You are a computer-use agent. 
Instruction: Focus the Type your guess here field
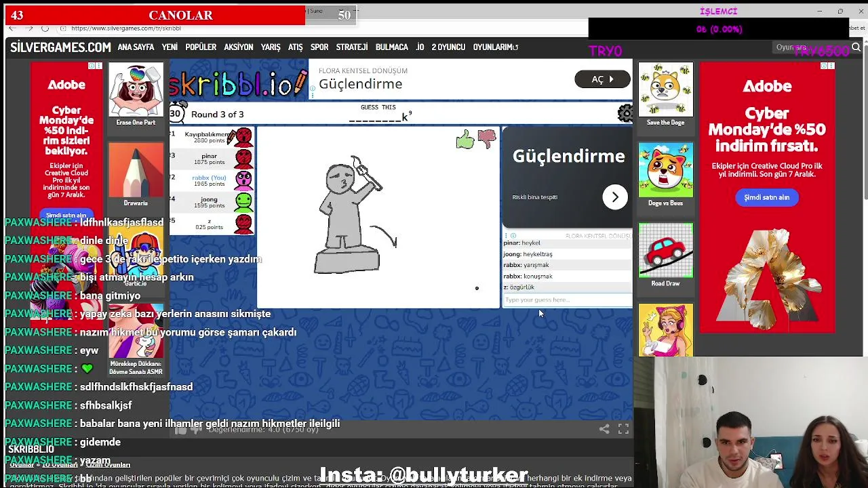pos(567,300)
